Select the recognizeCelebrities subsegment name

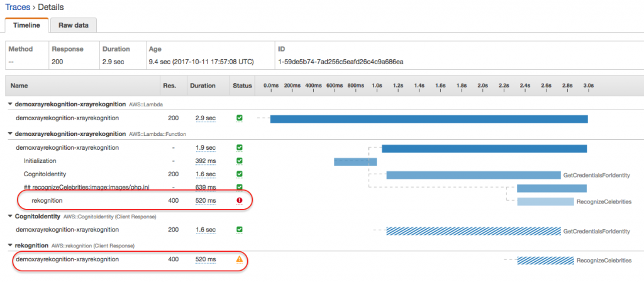pyautogui.click(x=86, y=188)
